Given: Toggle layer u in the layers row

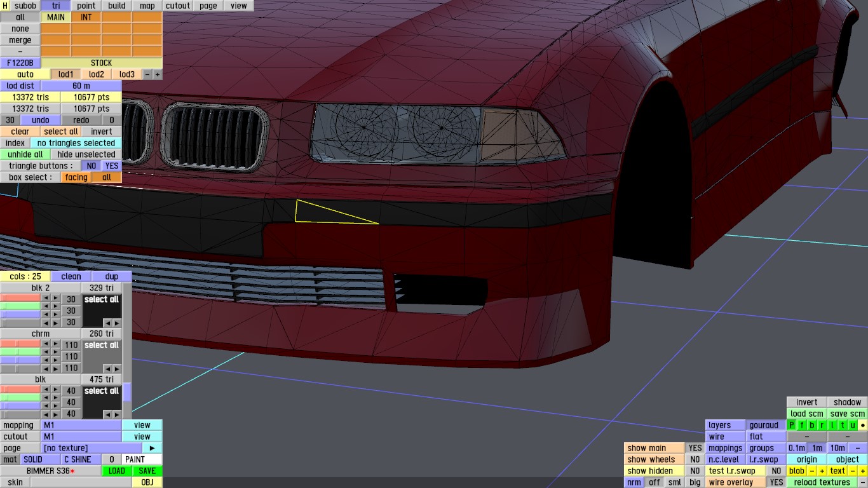Looking at the screenshot, I should pos(853,425).
